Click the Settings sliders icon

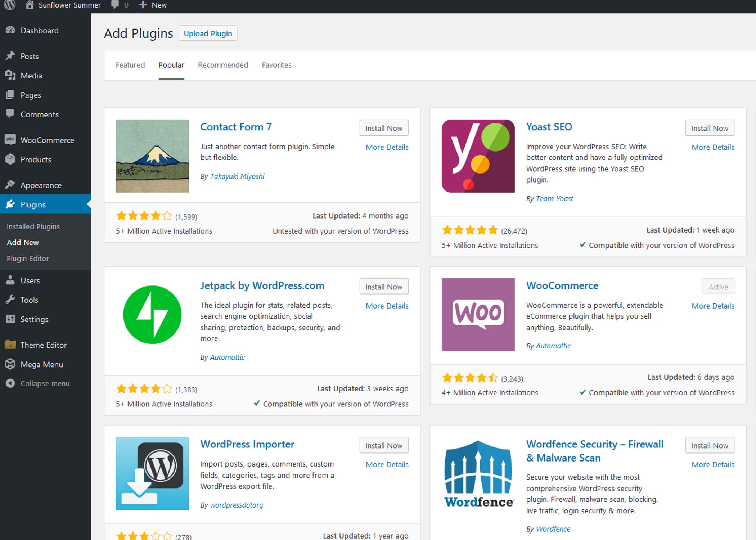click(10, 319)
